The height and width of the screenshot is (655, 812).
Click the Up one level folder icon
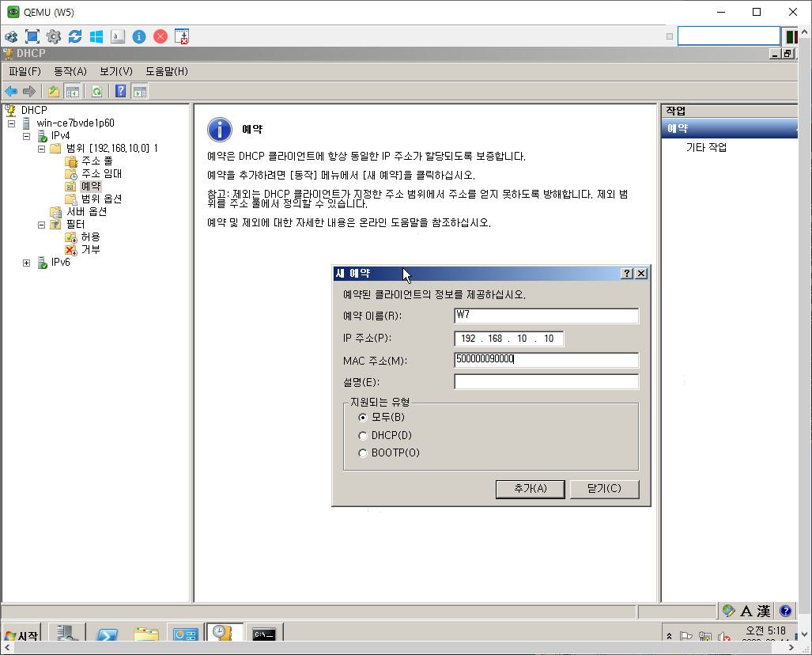(x=54, y=92)
